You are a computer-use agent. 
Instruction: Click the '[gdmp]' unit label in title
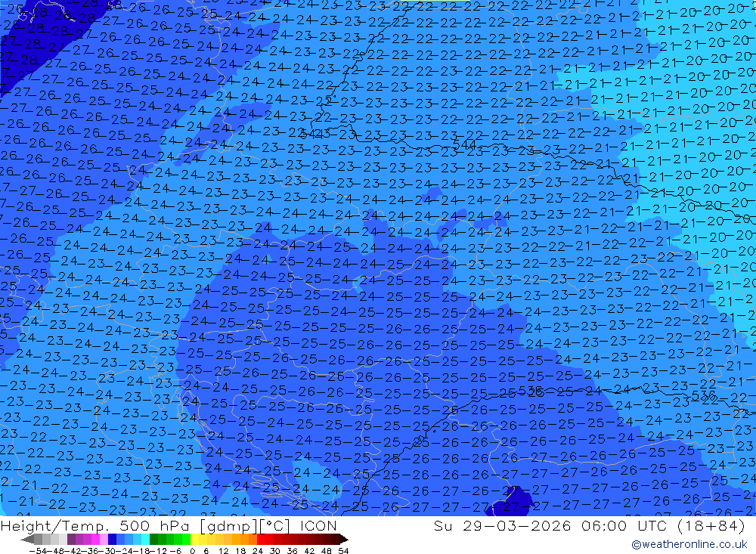[x=228, y=526]
